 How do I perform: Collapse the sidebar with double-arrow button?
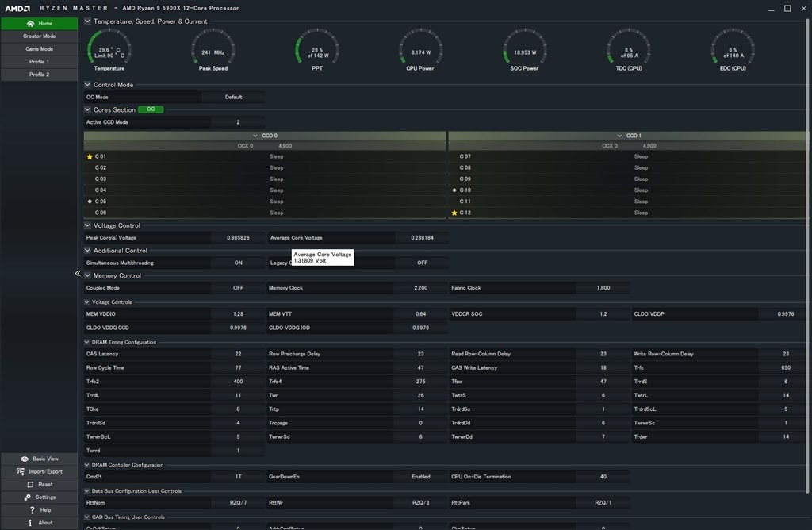tap(78, 273)
